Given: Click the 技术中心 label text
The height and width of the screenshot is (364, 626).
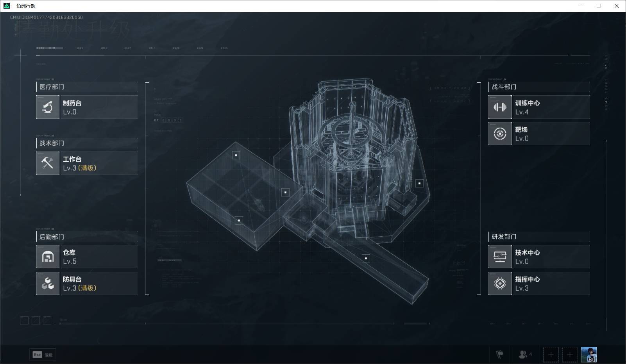Looking at the screenshot, I should [528, 252].
